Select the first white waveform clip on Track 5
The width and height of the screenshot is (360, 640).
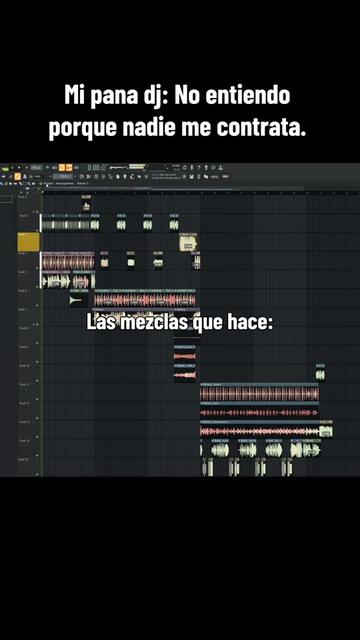(56, 280)
